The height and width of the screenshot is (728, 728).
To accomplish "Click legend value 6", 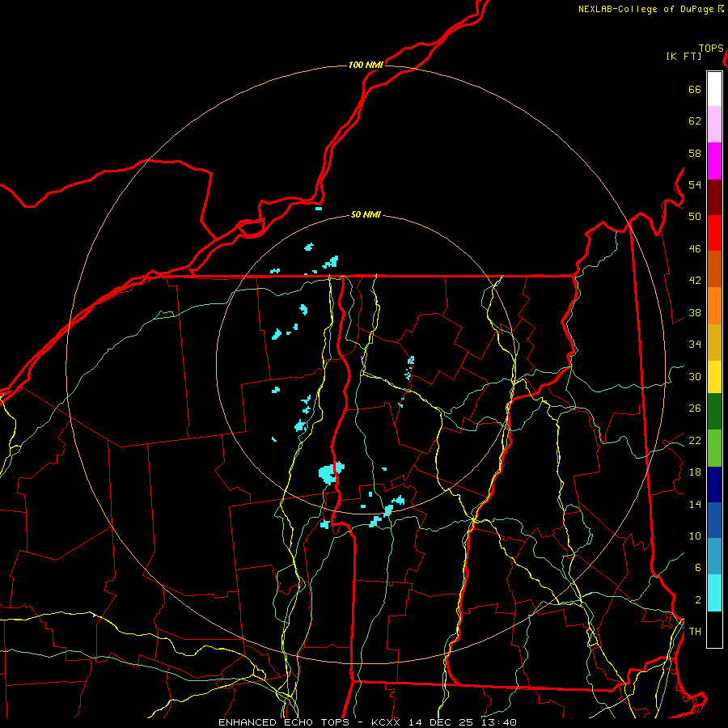I will [698, 568].
